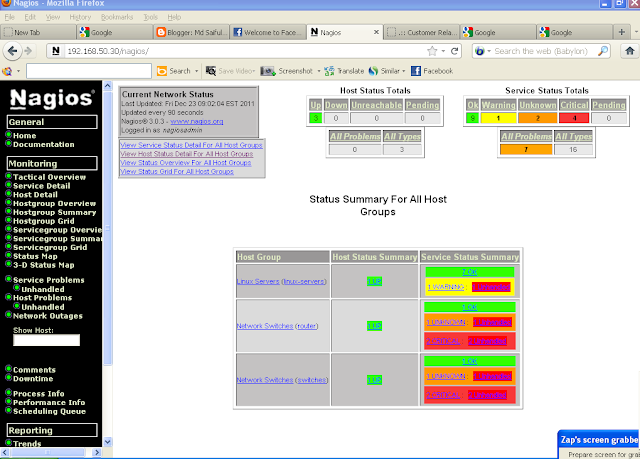The height and width of the screenshot is (459, 640).
Task: Click the Translate toolbar icon
Action: click(x=329, y=71)
